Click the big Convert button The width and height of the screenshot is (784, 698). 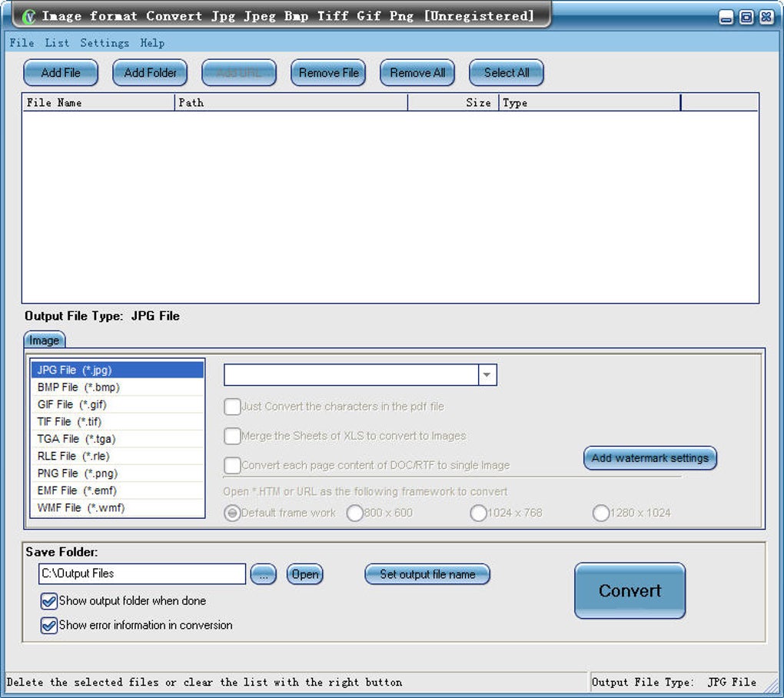(630, 591)
